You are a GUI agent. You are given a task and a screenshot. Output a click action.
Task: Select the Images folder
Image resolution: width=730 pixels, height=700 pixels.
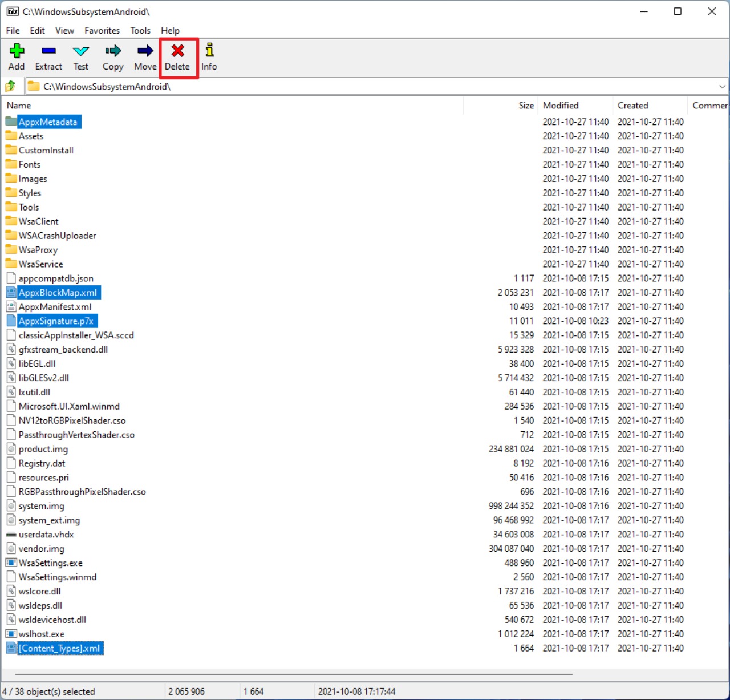33,179
